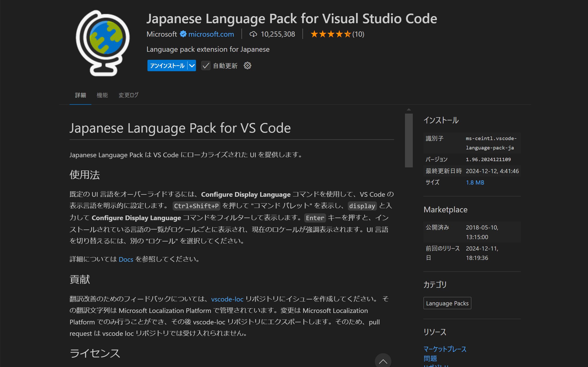
Task: Open the アンインストール dropdown arrow
Action: tap(192, 65)
